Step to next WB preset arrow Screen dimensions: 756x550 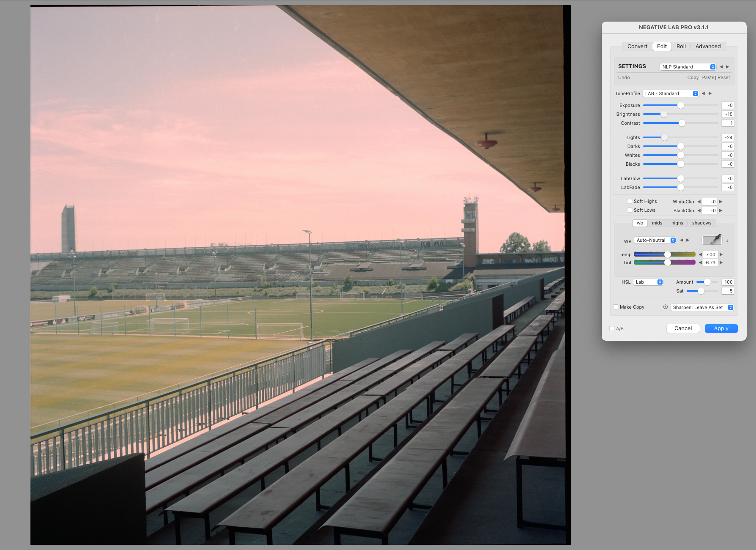[688, 240]
